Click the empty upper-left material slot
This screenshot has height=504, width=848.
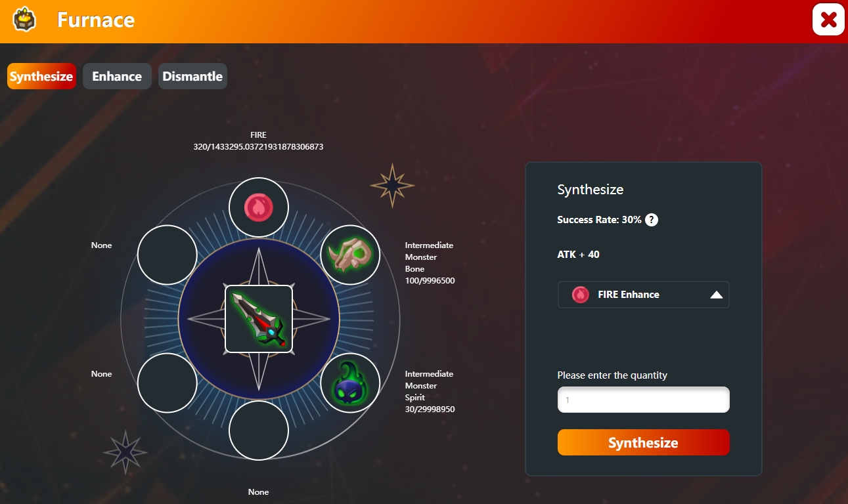pos(167,255)
